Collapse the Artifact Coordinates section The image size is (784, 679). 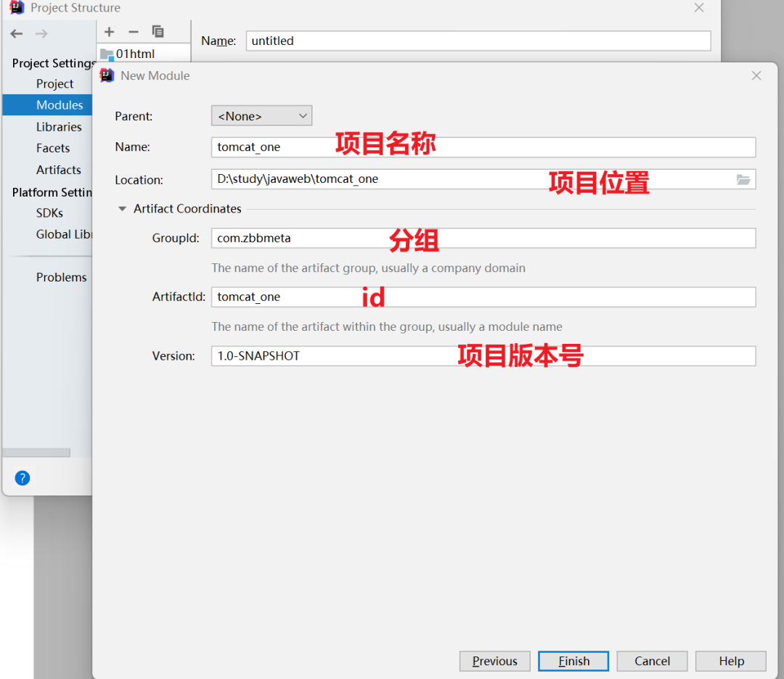coord(122,209)
